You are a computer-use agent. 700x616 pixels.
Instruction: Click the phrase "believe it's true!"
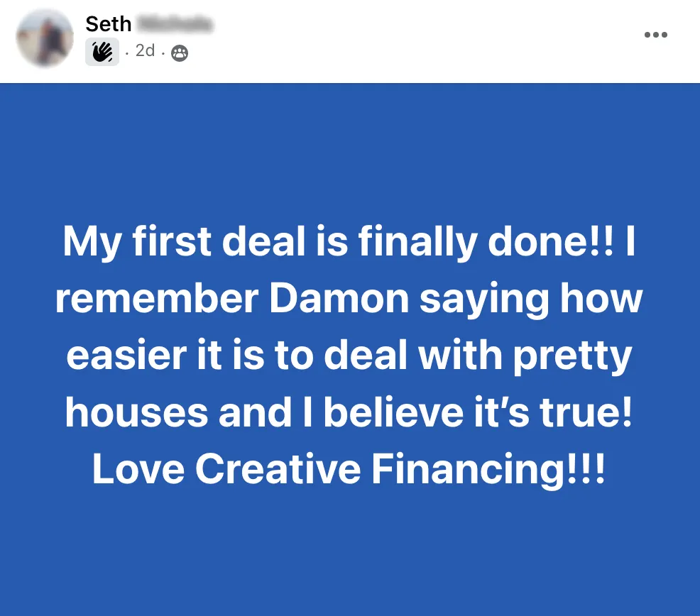point(477,413)
